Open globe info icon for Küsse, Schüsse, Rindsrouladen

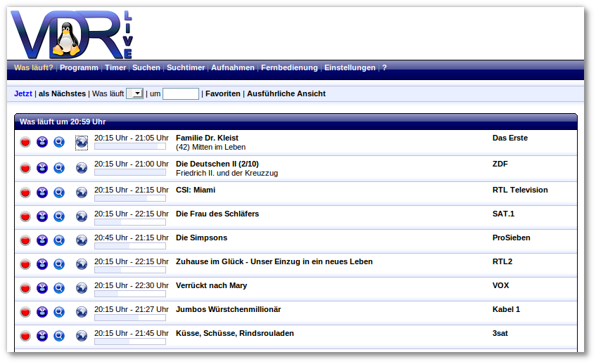pyautogui.click(x=82, y=337)
